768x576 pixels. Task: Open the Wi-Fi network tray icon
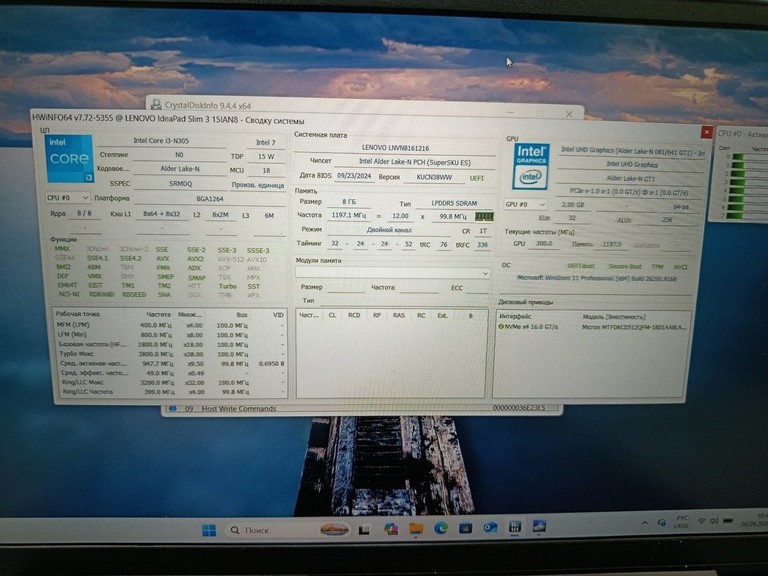pos(701,521)
